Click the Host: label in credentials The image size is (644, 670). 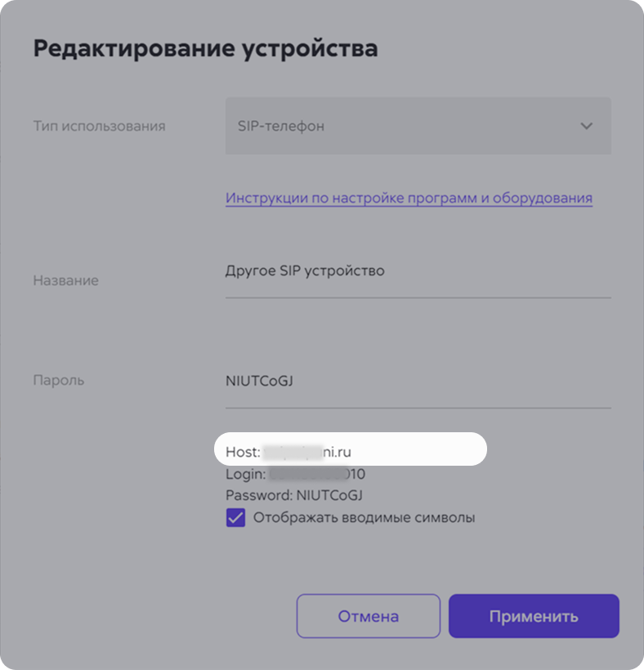[242, 451]
